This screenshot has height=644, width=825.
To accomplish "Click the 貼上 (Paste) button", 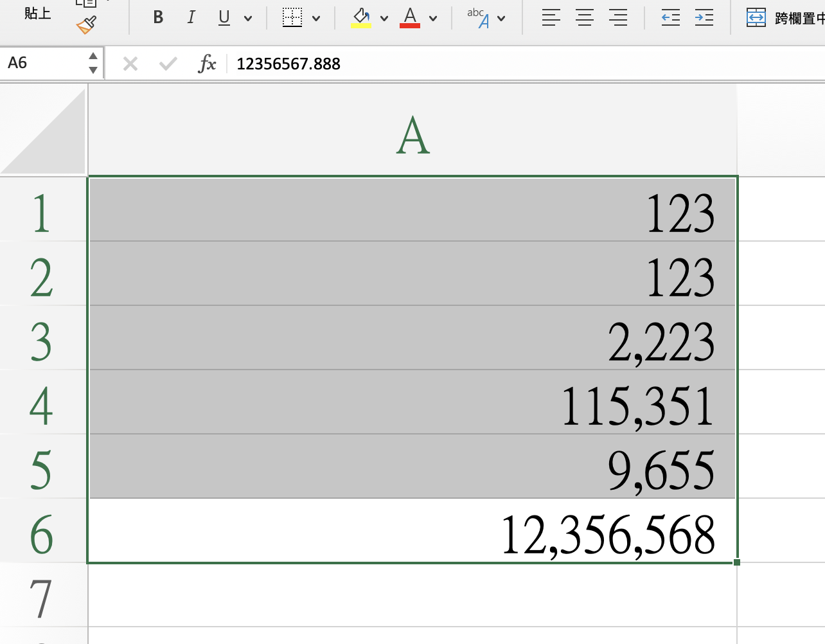I will point(37,14).
